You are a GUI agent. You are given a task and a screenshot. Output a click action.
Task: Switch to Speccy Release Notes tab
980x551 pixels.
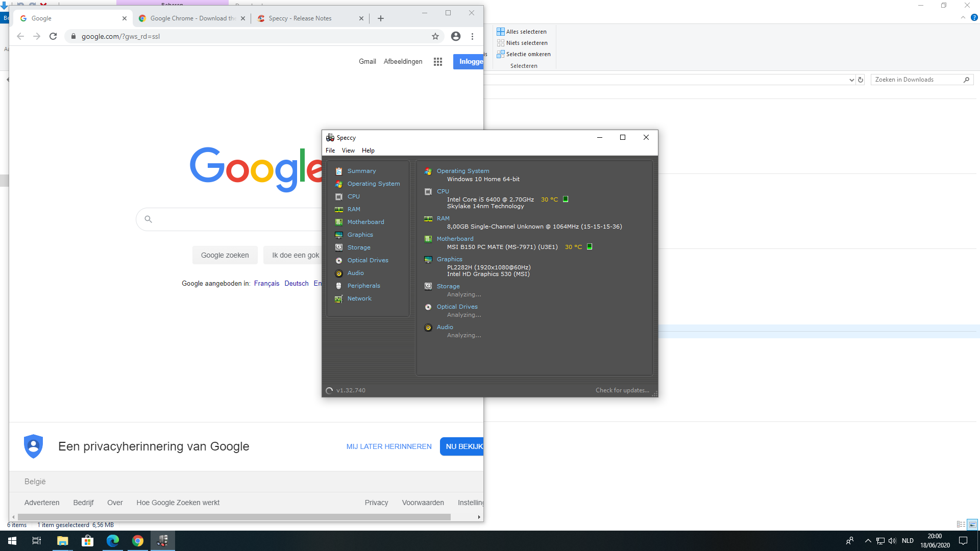pos(310,18)
